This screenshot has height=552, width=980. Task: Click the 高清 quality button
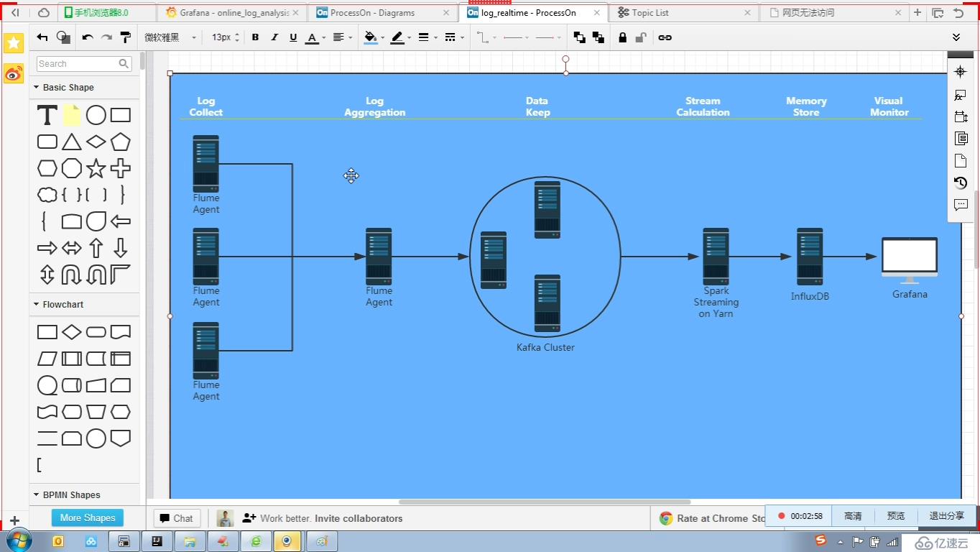click(x=853, y=516)
